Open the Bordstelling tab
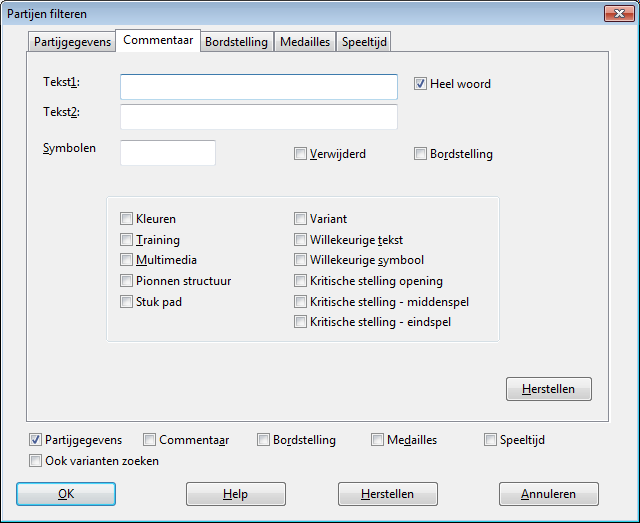The width and height of the screenshot is (640, 523). 236,42
